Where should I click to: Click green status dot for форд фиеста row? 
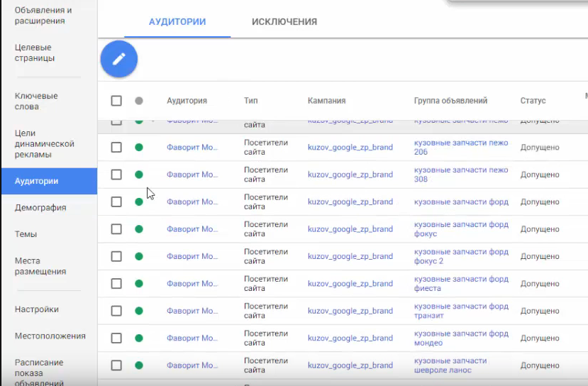tap(139, 284)
